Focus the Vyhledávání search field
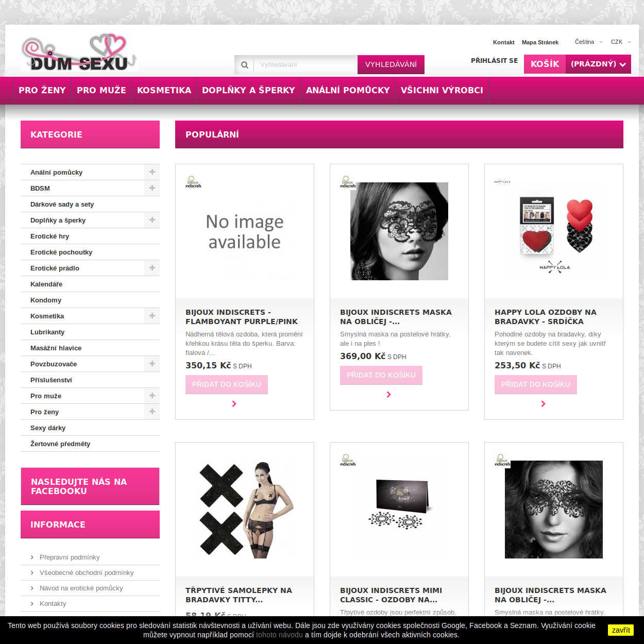This screenshot has height=644, width=644. point(306,65)
